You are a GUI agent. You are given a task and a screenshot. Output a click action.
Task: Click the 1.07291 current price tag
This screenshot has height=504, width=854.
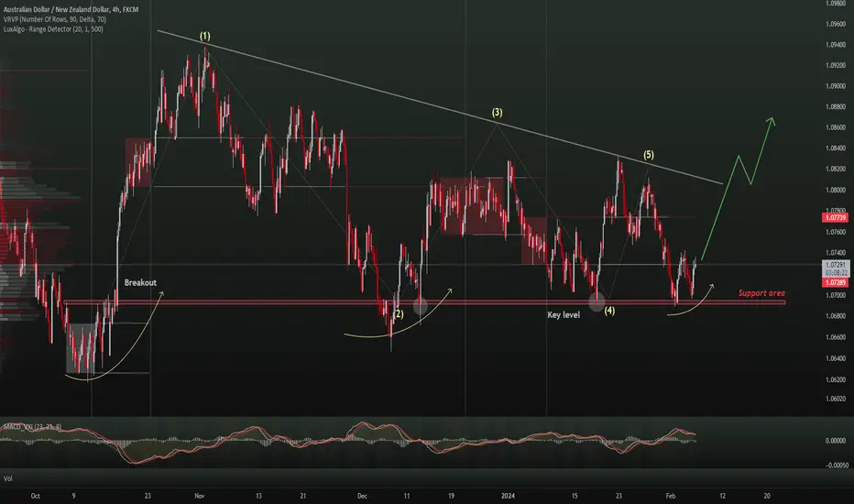835,265
